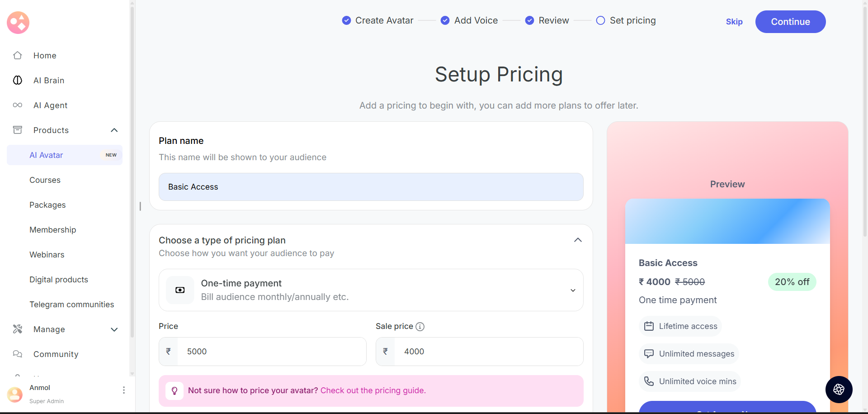Click the Community chat icon
868x414 pixels.
[x=18, y=354]
